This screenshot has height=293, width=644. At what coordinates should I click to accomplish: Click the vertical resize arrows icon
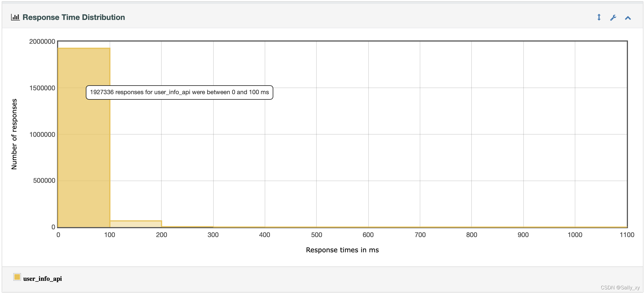[599, 17]
